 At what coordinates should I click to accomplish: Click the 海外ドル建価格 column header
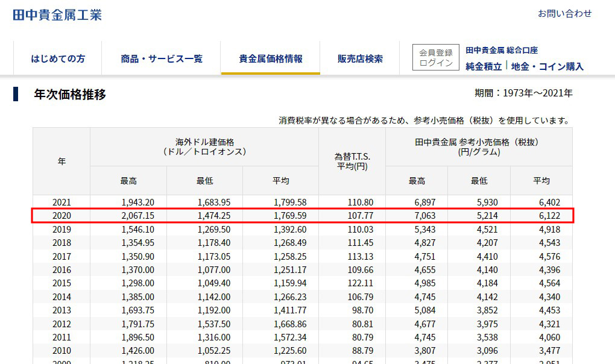tap(204, 146)
